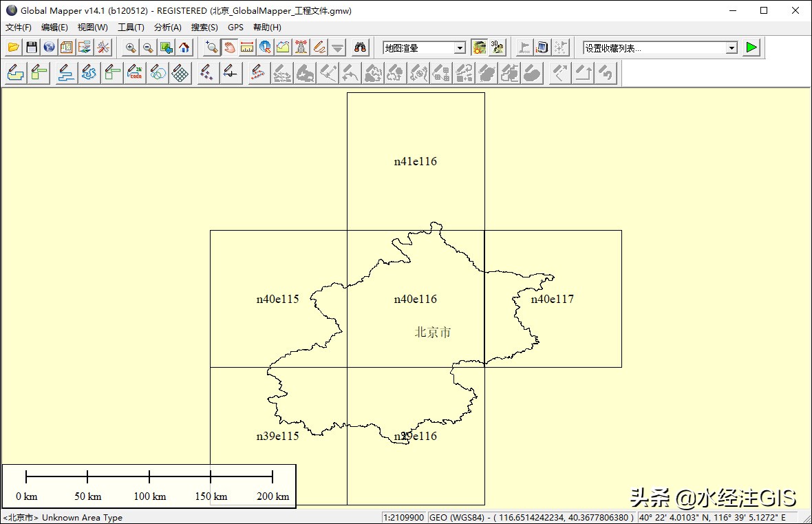
Task: Select the Path Profile tool
Action: 283,48
